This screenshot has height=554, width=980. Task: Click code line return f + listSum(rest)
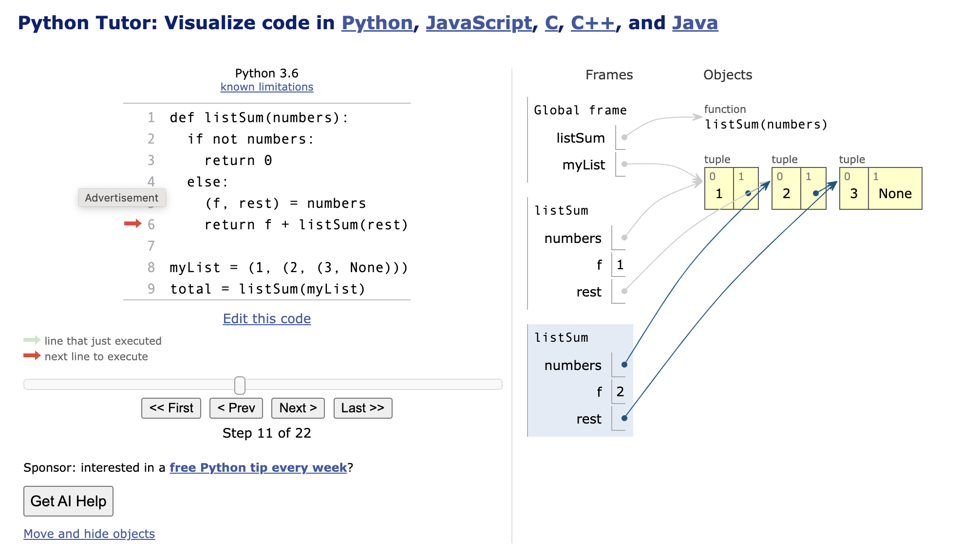click(306, 225)
